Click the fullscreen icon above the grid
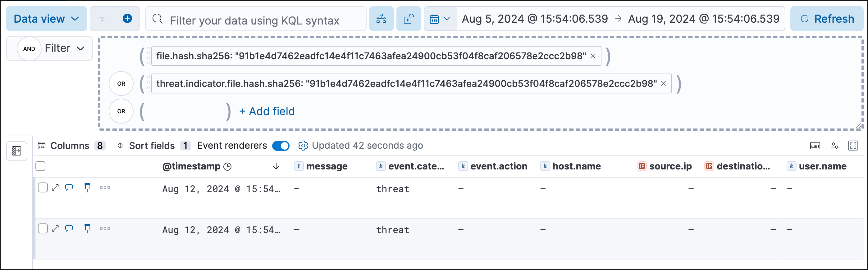The width and height of the screenshot is (868, 270). coord(855,146)
